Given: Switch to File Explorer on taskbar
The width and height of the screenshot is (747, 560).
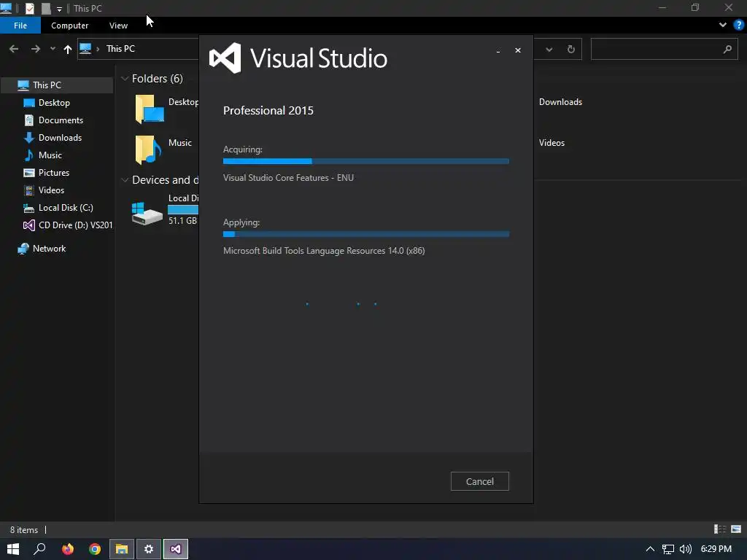Looking at the screenshot, I should tap(122, 549).
